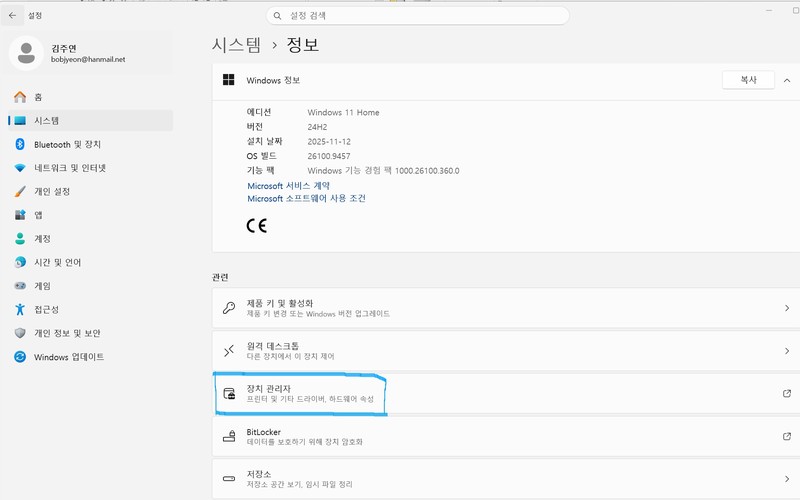Click the install date 2025-11-12
Image resolution: width=800 pixels, height=500 pixels.
(x=329, y=141)
